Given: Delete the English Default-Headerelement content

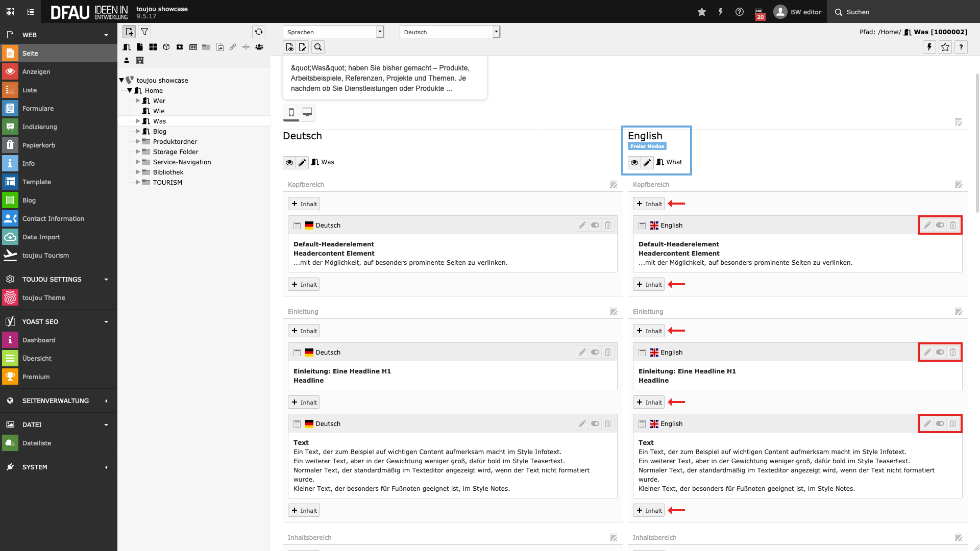Looking at the screenshot, I should (953, 225).
